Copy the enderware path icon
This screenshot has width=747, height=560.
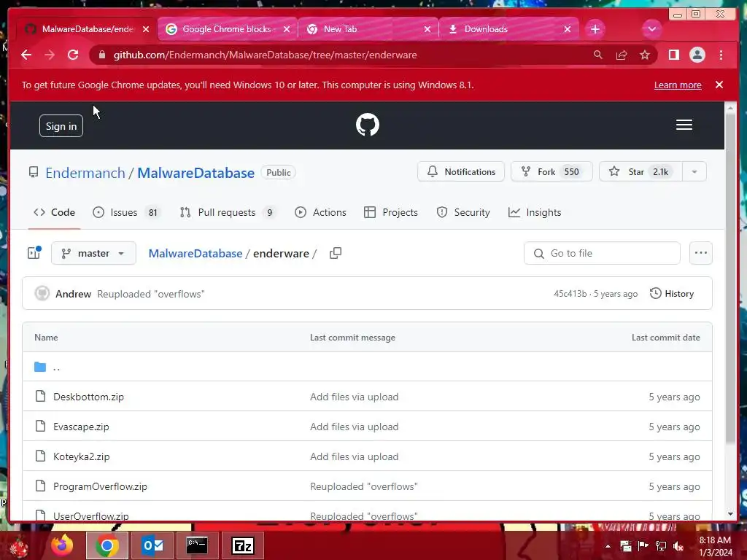tap(336, 253)
